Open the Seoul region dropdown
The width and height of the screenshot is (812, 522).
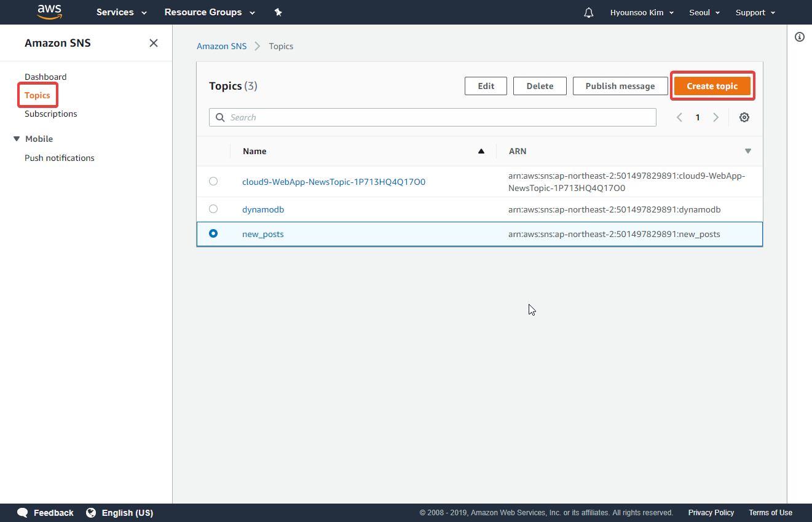704,12
